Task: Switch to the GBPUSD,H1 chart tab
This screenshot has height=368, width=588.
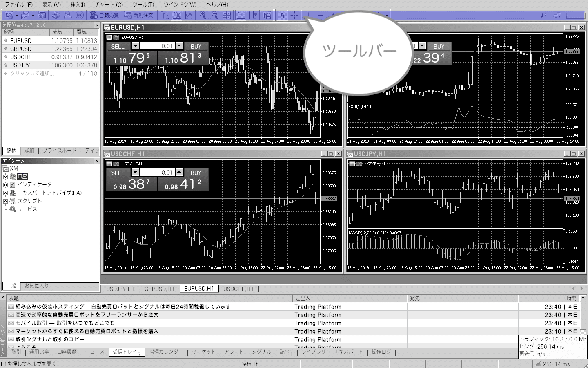Action: [159, 289]
